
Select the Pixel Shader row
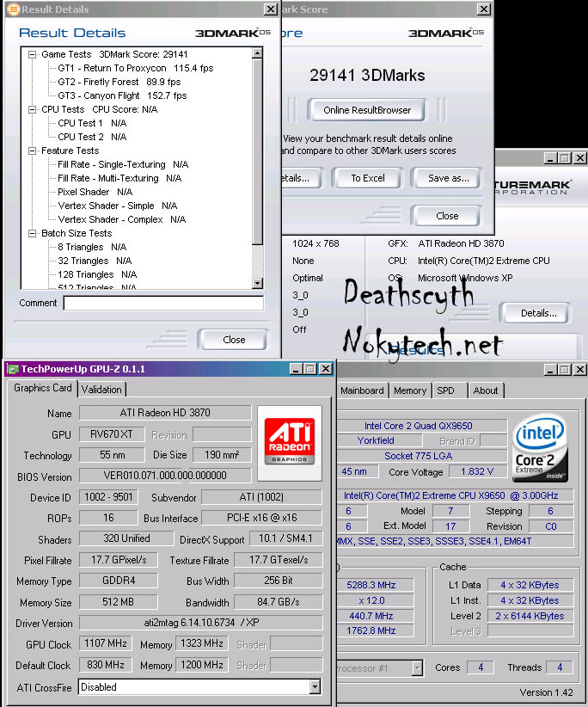(x=95, y=192)
